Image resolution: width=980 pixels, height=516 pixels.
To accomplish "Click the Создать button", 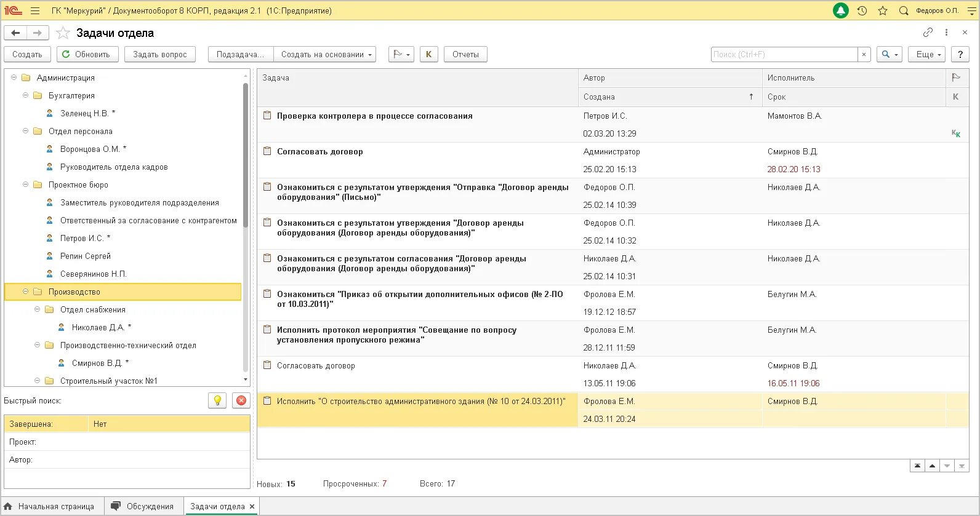I will [27, 54].
